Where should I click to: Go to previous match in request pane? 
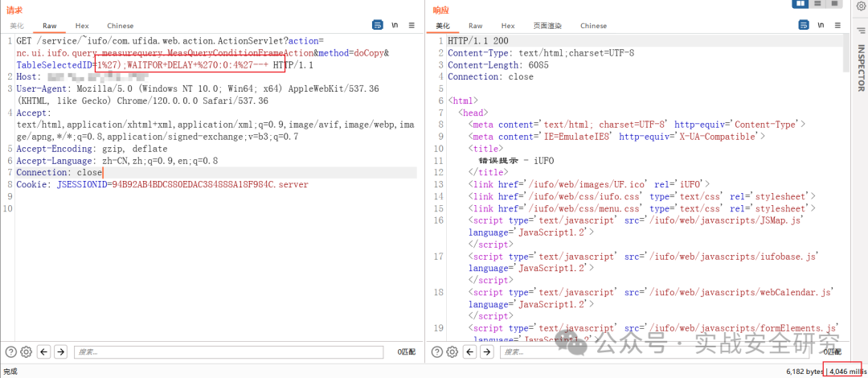point(44,351)
